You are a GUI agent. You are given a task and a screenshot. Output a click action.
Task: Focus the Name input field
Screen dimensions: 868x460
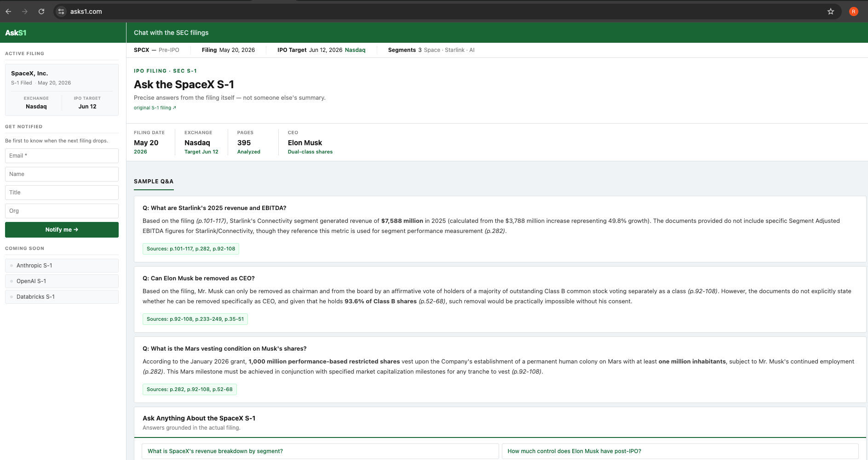[62, 174]
